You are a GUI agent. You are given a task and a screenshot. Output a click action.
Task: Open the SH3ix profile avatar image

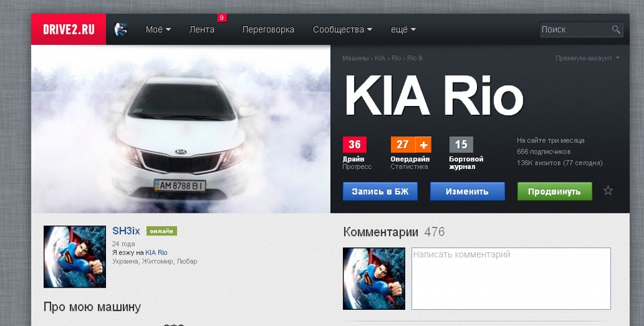[x=74, y=257]
